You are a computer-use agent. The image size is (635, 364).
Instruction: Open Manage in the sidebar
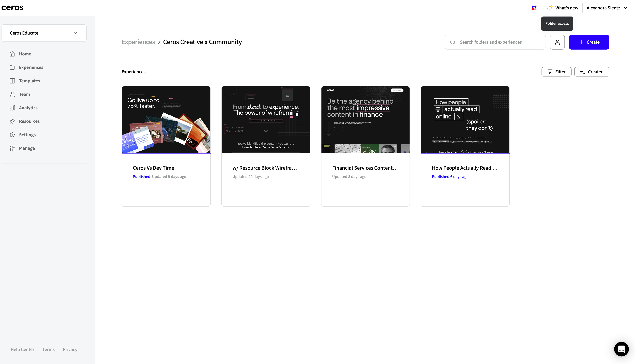27,148
